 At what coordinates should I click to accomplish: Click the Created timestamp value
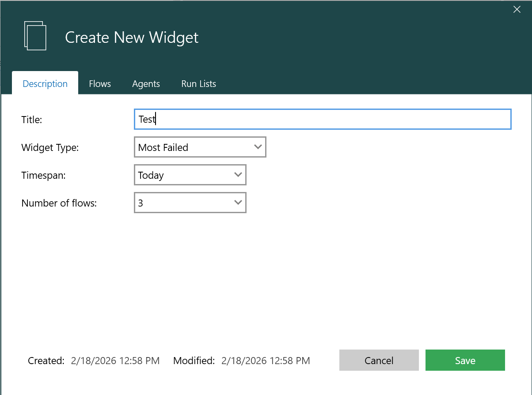point(115,361)
